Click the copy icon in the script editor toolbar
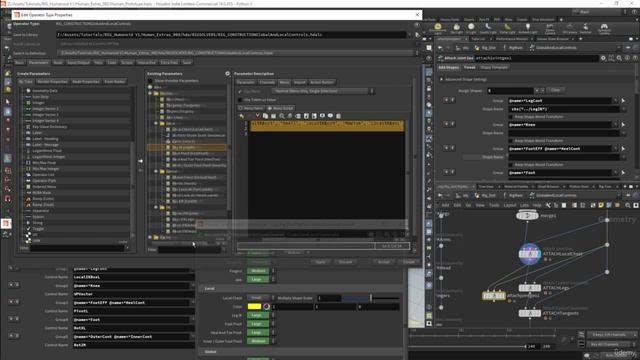Screen dimensions: 640x360 tap(265, 116)
